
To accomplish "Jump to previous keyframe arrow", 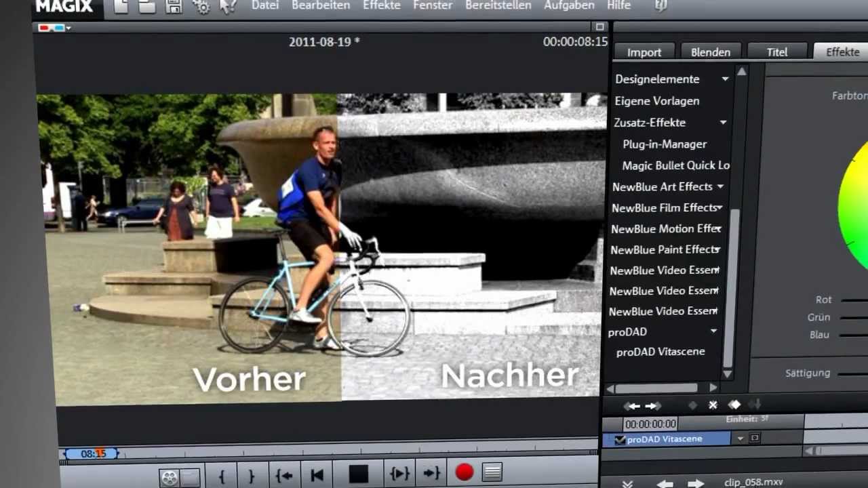I will click(x=632, y=406).
